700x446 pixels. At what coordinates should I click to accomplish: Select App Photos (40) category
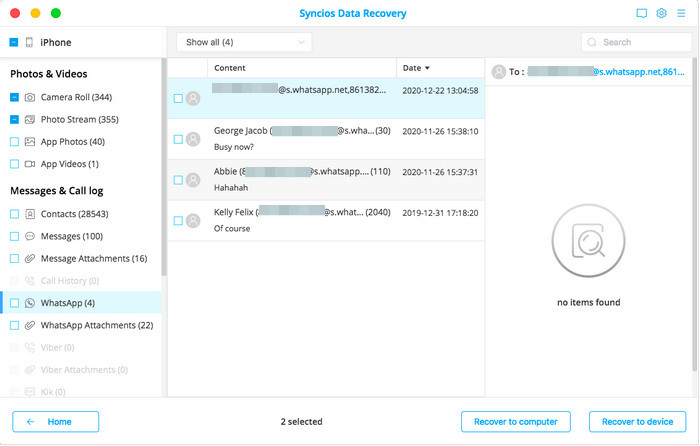point(72,142)
